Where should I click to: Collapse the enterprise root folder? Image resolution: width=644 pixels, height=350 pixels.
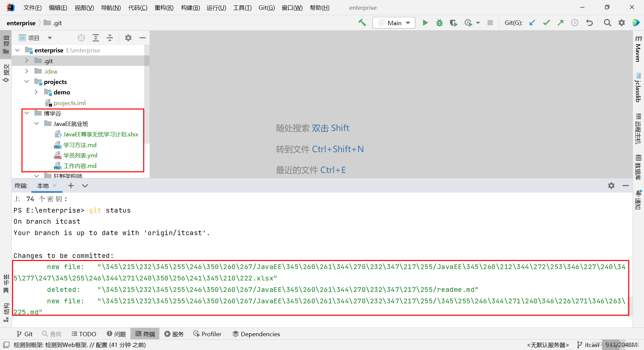coord(17,50)
